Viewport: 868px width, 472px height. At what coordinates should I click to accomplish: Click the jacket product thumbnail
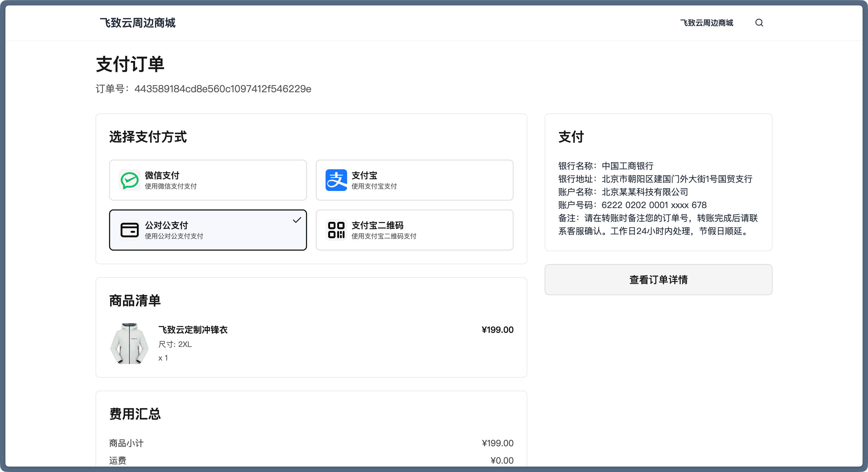(129, 344)
